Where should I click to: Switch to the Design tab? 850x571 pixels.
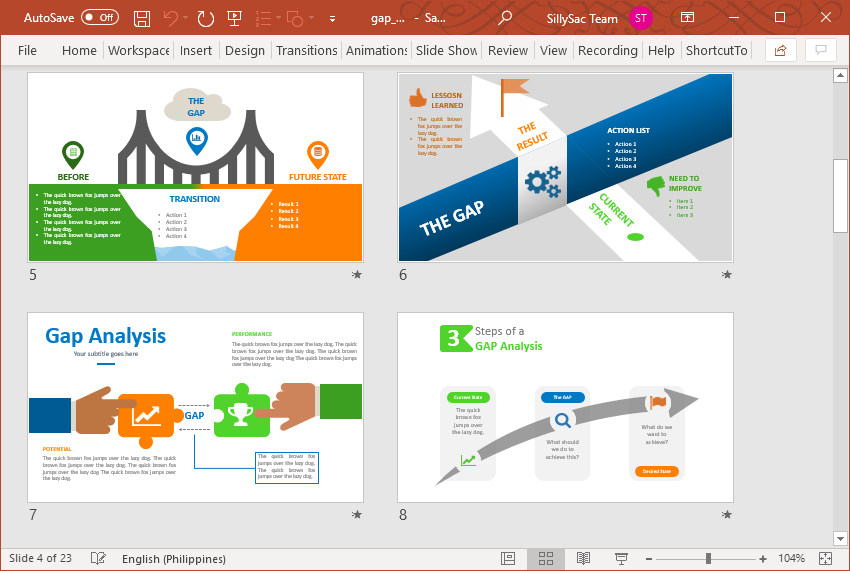(x=245, y=50)
